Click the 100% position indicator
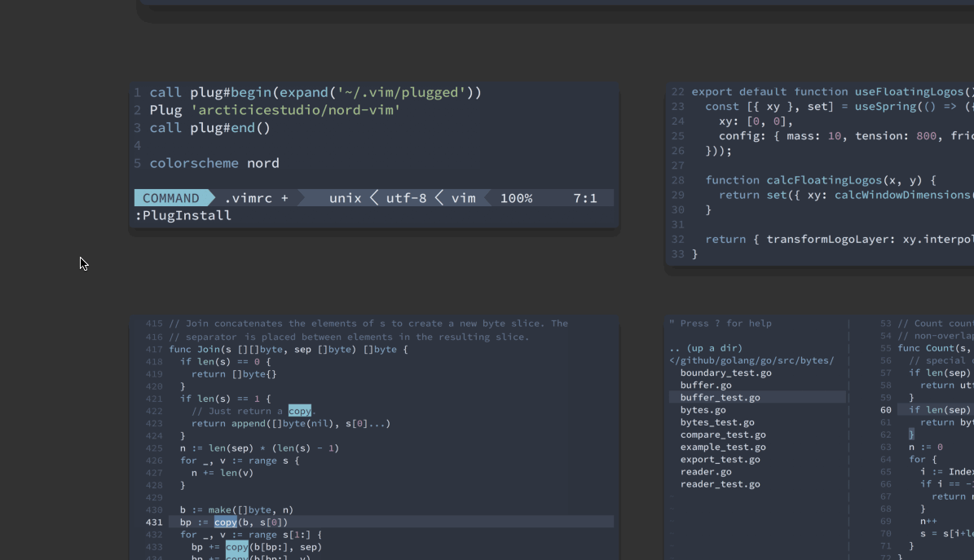This screenshot has width=974, height=560. [x=516, y=198]
